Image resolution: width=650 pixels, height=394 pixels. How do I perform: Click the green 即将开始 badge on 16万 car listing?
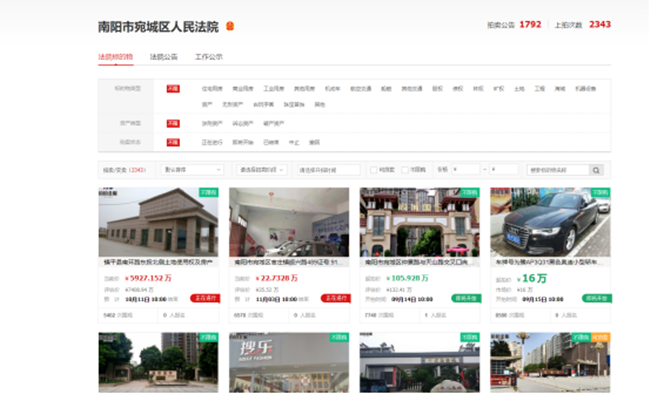tap(597, 298)
